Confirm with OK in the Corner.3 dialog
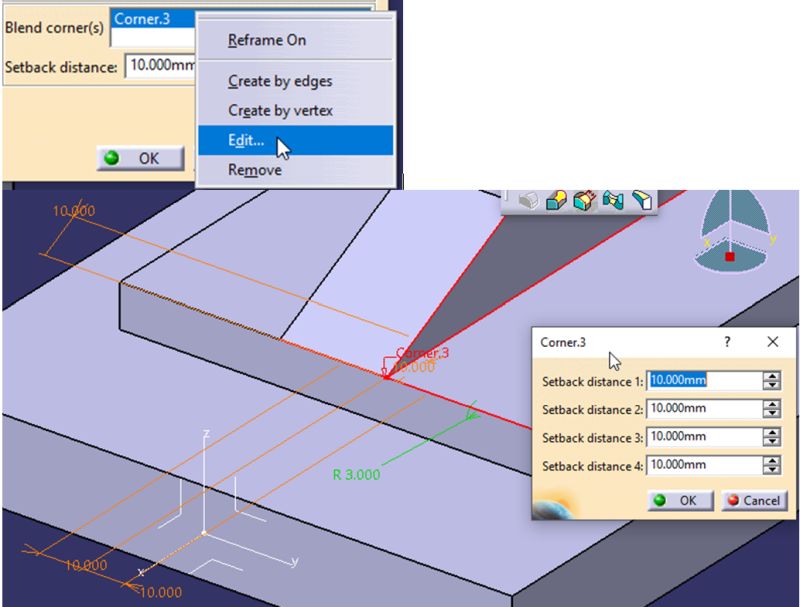800x607 pixels. pyautogui.click(x=680, y=500)
